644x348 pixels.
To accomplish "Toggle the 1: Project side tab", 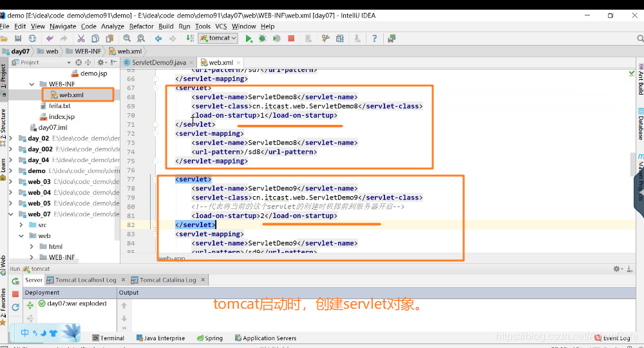I will [3, 79].
